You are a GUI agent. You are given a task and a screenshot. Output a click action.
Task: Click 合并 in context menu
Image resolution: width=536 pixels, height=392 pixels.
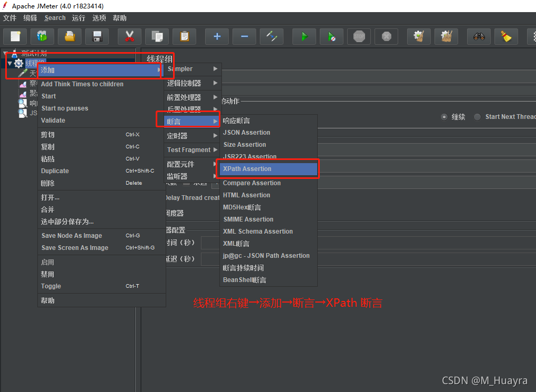click(102, 209)
